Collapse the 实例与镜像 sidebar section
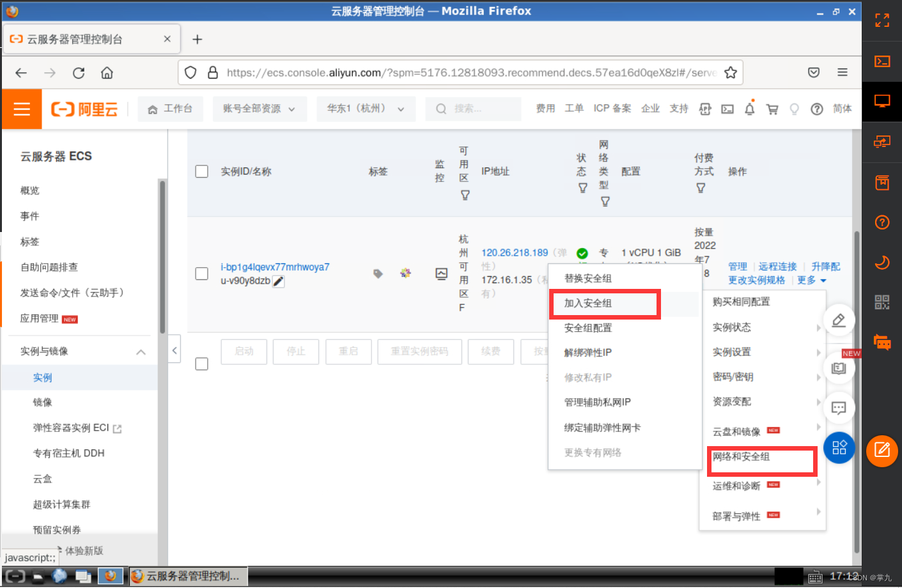Image resolution: width=902 pixels, height=588 pixels. tap(141, 352)
